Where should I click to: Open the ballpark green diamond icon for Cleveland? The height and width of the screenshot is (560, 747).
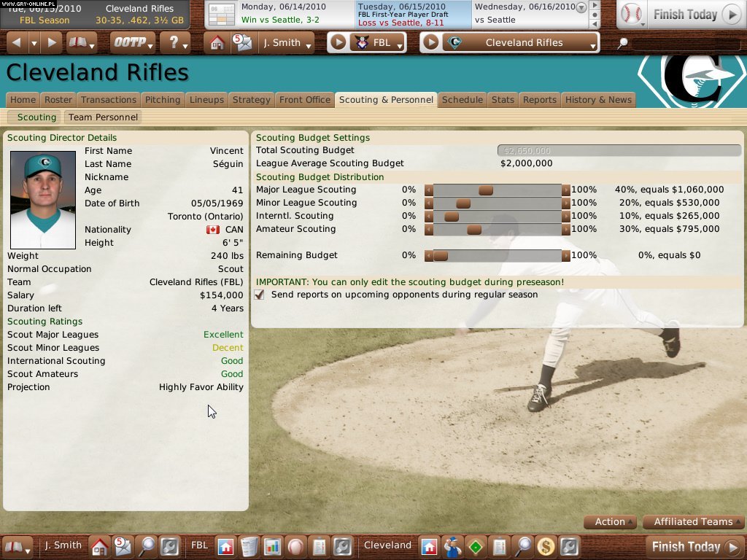pos(476,547)
